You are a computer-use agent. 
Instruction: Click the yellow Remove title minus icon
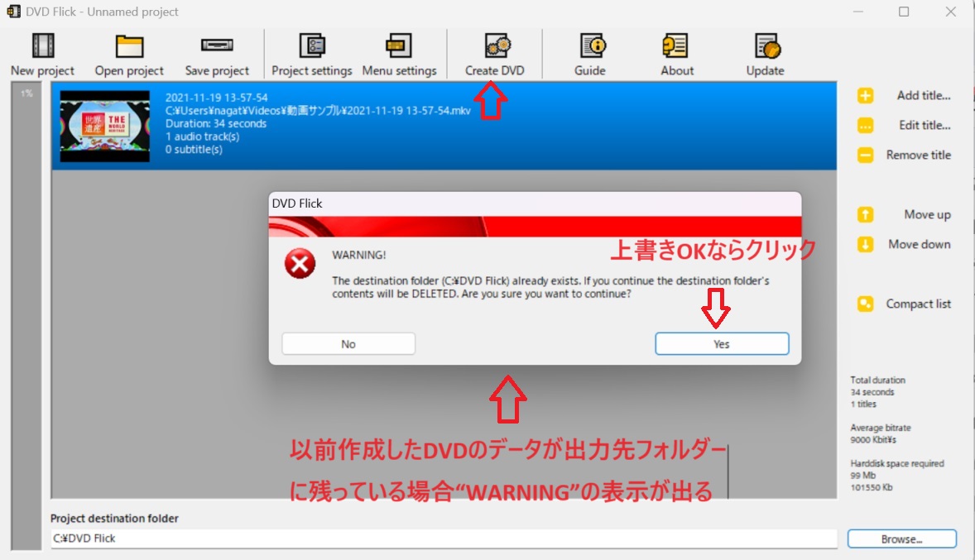tap(865, 155)
